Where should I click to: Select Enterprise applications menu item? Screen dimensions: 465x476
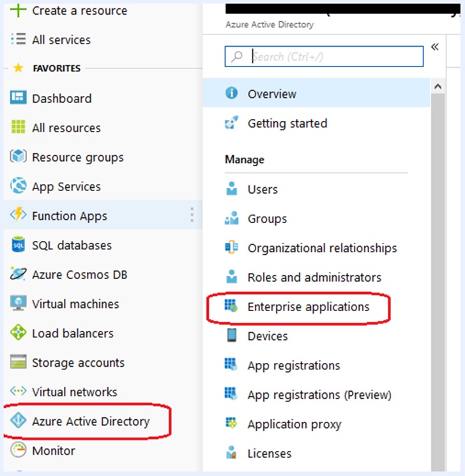point(308,307)
